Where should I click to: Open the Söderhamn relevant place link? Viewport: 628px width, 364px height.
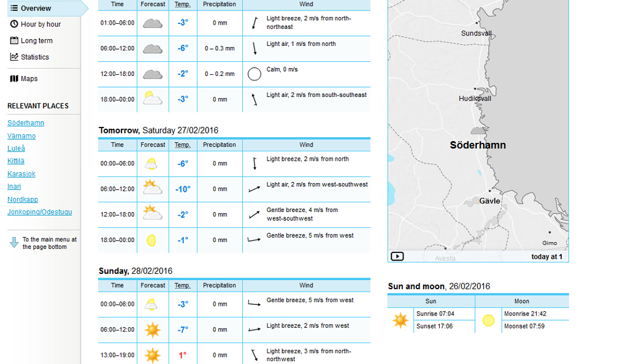click(x=26, y=123)
